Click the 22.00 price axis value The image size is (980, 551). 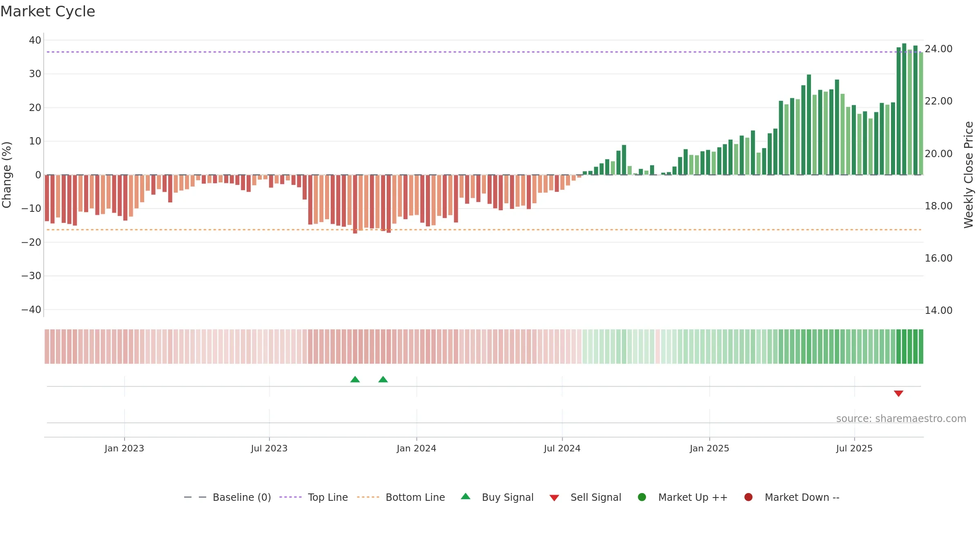[x=938, y=101]
